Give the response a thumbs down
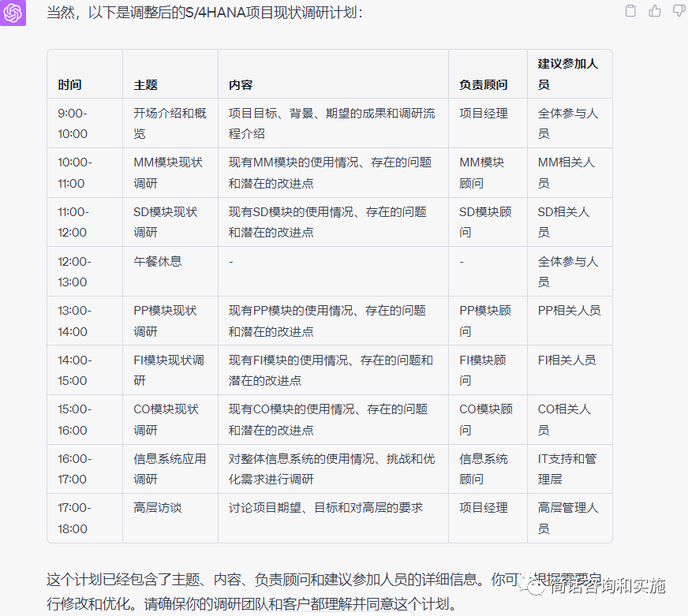This screenshot has height=616, width=688. 679,11
